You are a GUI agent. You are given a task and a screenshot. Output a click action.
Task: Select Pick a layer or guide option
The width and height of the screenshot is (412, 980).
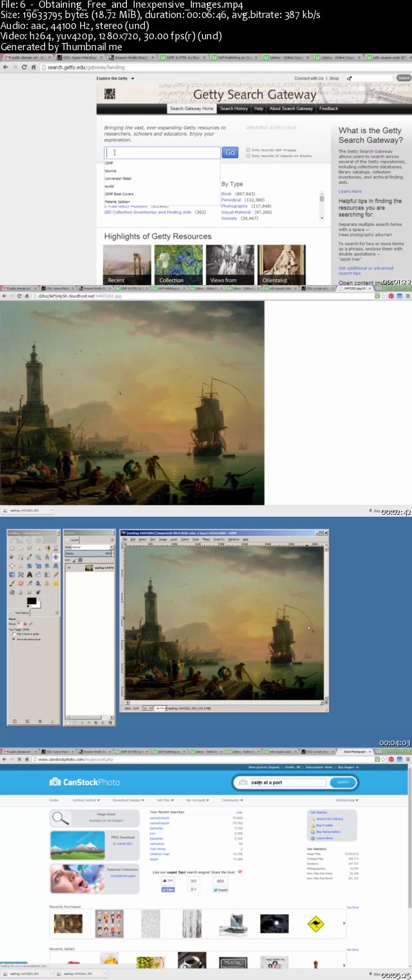[14, 634]
